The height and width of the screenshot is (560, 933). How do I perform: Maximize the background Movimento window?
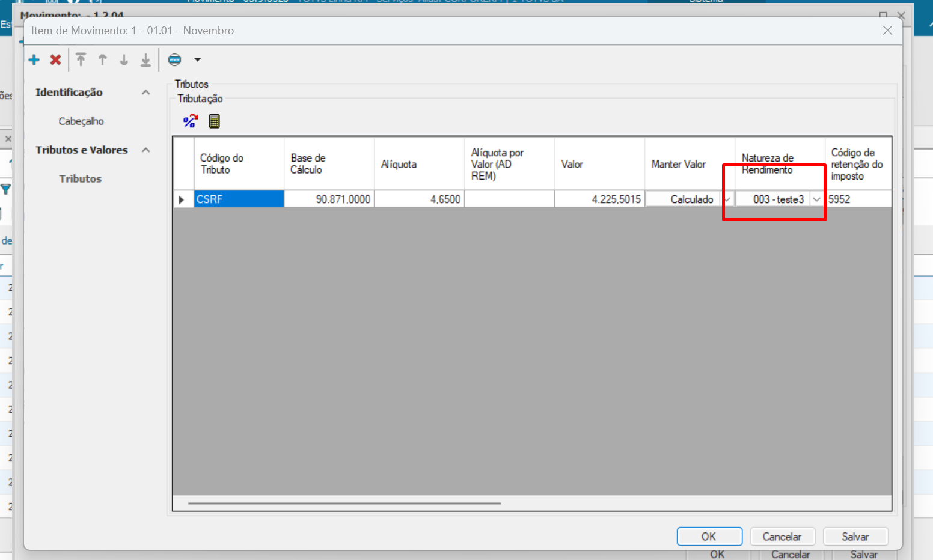click(x=883, y=15)
